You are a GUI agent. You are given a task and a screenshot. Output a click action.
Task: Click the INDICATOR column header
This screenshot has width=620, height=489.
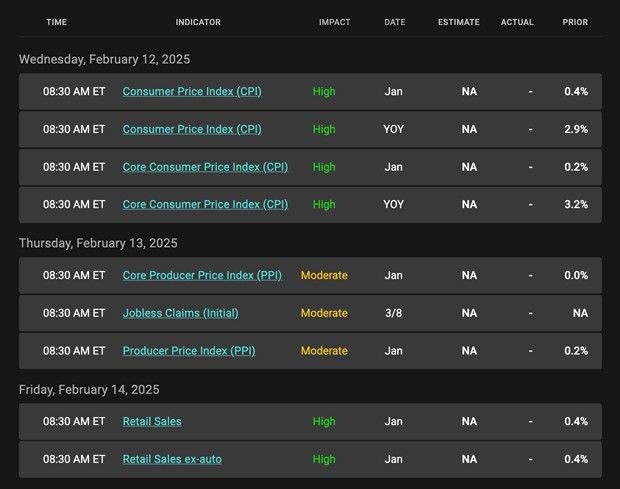(x=198, y=22)
